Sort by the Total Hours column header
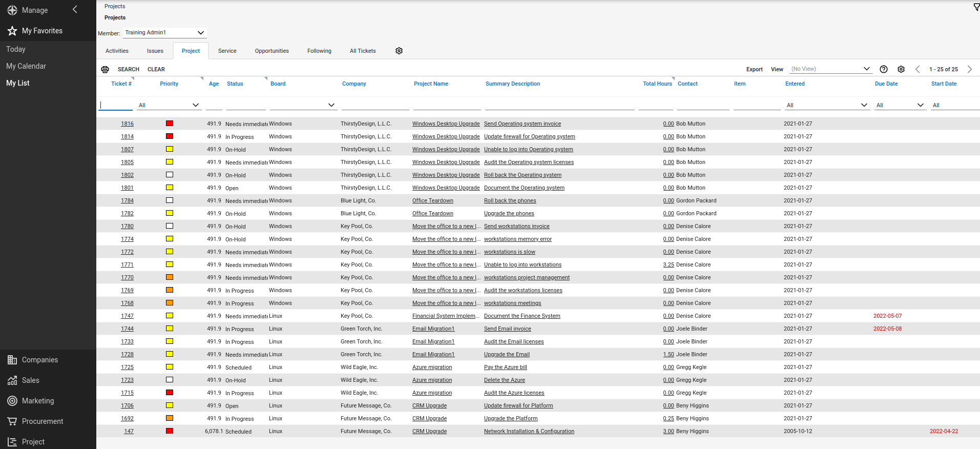Screen dimensions: 980x449 pyautogui.click(x=657, y=84)
